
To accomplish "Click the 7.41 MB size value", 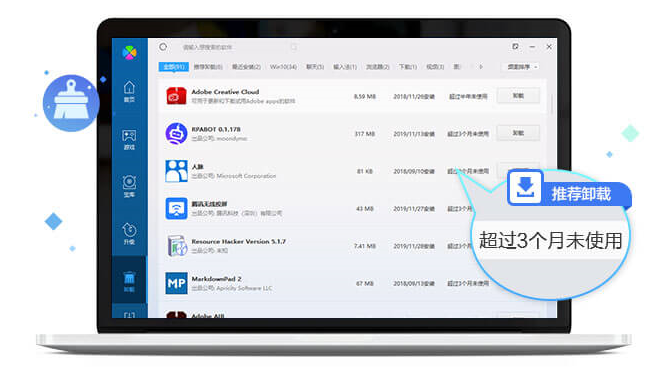I will (365, 246).
